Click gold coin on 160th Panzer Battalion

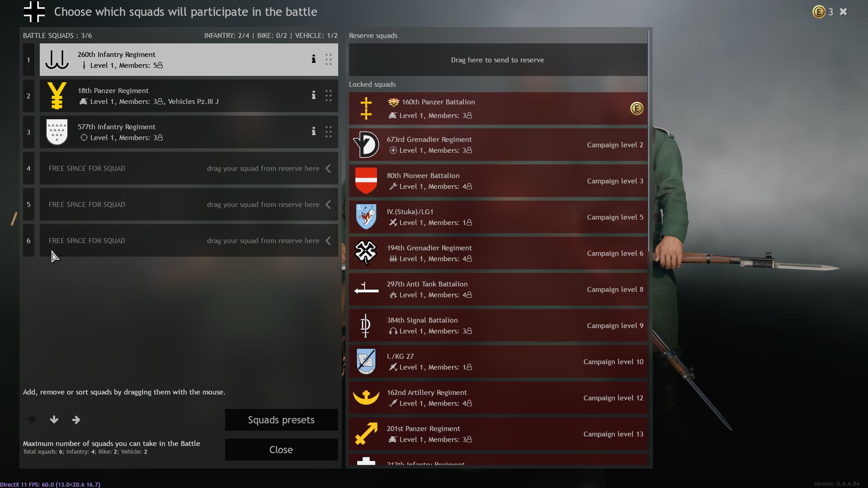(x=637, y=108)
